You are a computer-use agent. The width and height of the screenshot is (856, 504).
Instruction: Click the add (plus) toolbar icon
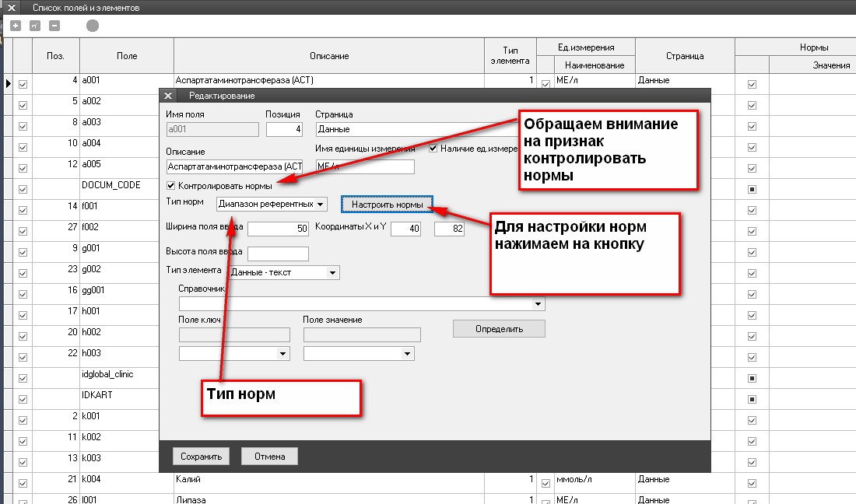pos(15,26)
